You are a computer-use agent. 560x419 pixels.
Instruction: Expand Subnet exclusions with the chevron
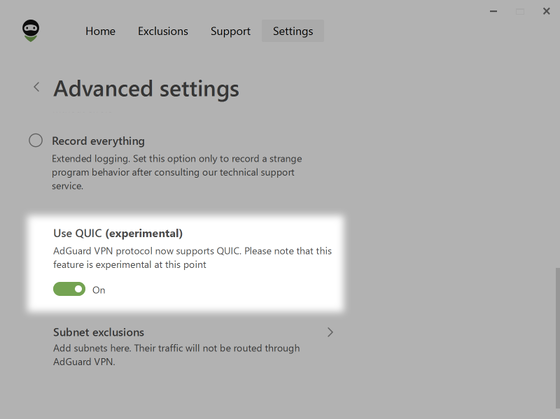330,332
